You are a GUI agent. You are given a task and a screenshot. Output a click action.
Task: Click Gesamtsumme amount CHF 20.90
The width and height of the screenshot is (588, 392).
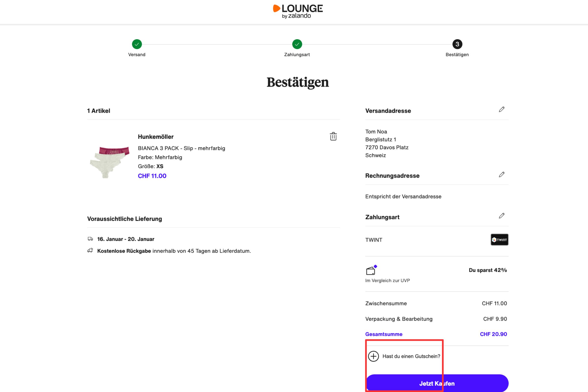coord(493,334)
